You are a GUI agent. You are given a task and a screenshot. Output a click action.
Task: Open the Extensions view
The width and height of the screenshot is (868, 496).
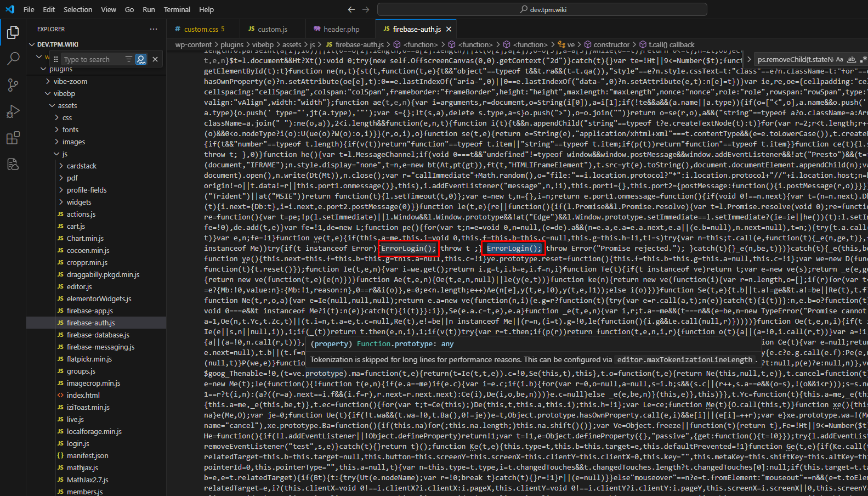(13, 138)
